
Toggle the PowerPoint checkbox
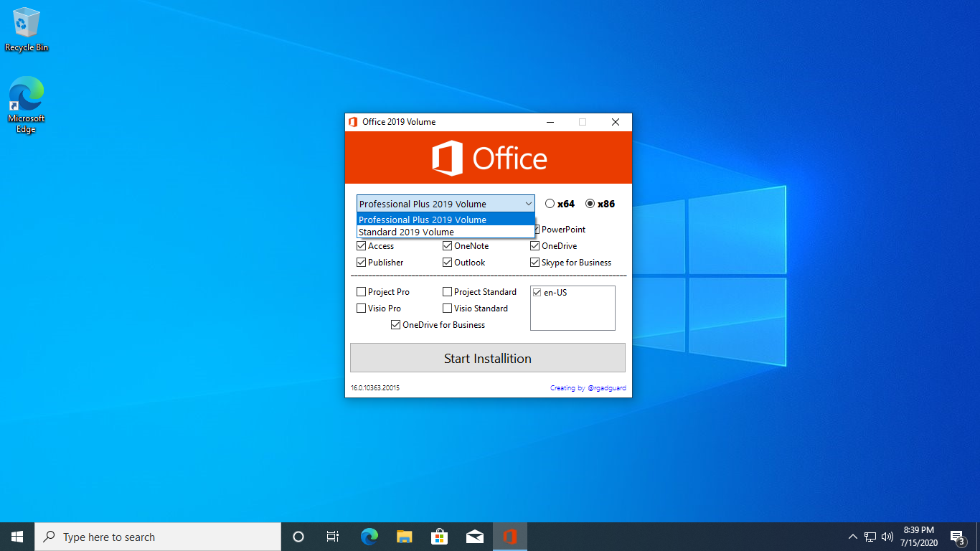tap(558, 230)
